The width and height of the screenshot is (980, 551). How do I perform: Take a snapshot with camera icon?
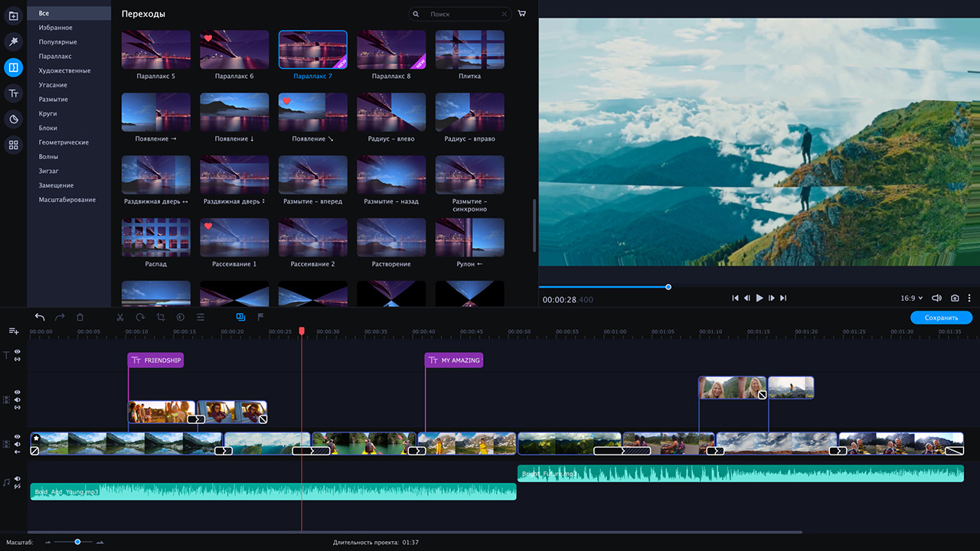click(955, 298)
